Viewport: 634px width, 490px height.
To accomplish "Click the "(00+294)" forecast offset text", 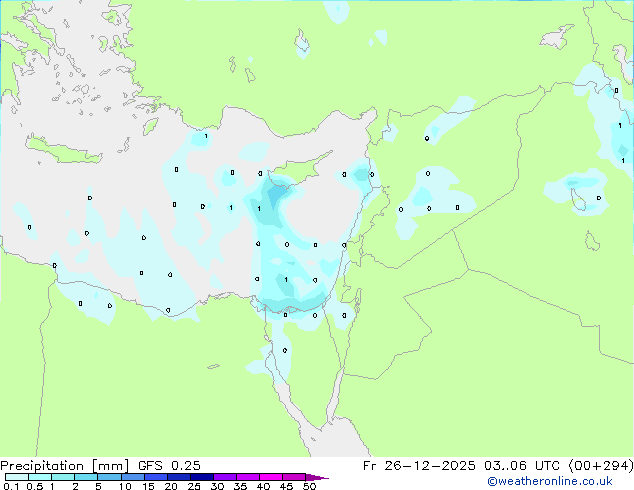I will (601, 466).
